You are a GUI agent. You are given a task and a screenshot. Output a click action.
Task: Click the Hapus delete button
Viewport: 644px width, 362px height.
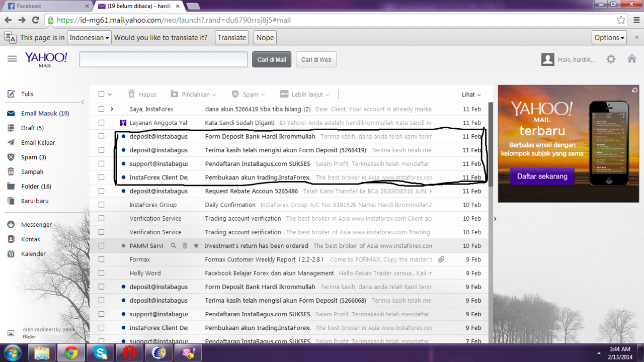(x=142, y=94)
